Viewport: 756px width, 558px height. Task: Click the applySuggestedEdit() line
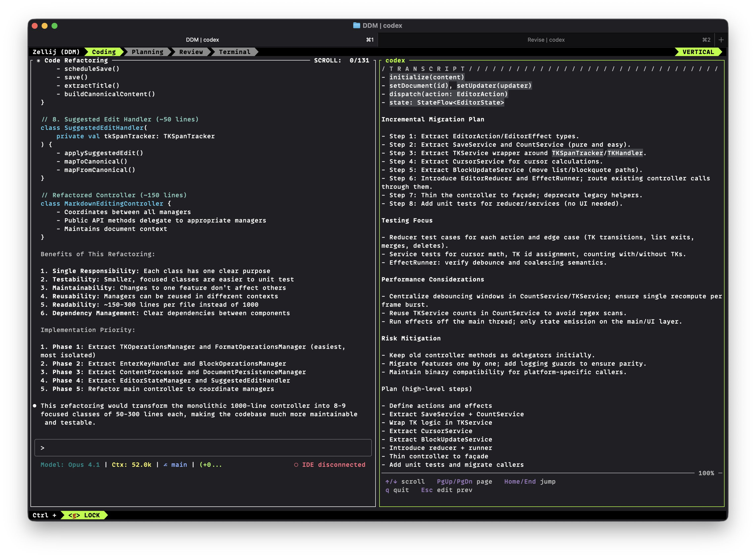click(100, 153)
